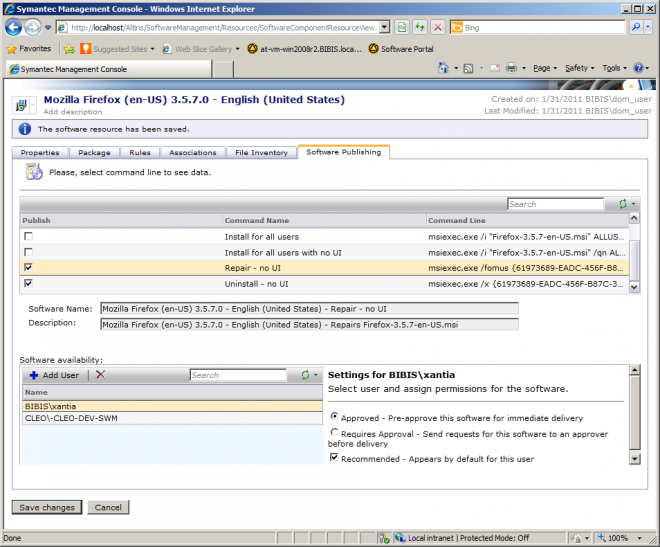Click the Print icon
This screenshot has width=660, height=547.
[511, 68]
